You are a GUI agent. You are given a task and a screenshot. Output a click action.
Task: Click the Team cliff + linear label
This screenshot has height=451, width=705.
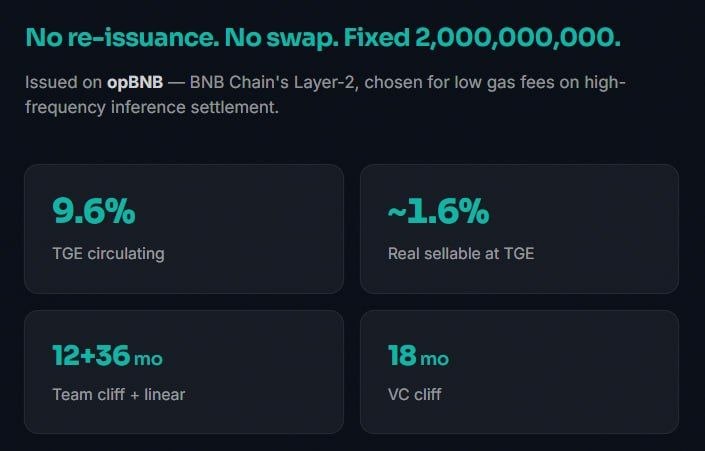pos(119,394)
